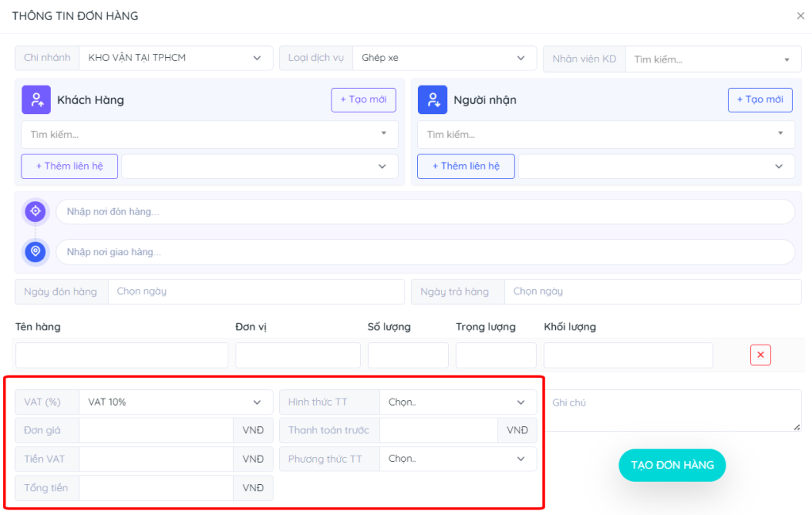The image size is (812, 515).
Task: Close the Thông tin đơn hàng dialog
Action: (x=799, y=16)
